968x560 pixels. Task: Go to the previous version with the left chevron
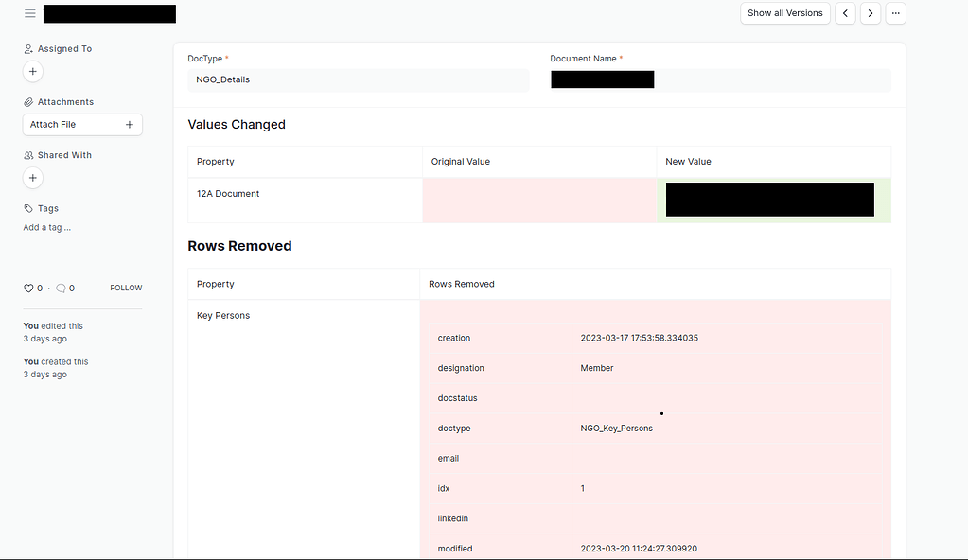(x=844, y=13)
